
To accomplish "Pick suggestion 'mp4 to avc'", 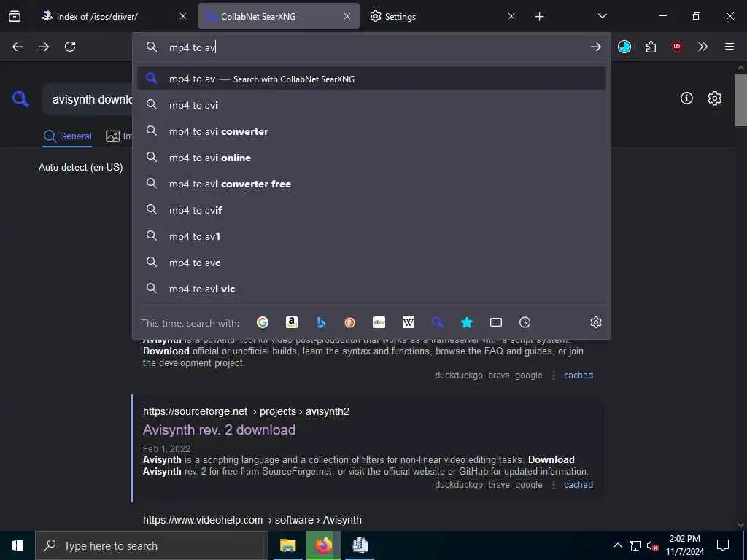I will tap(371, 262).
